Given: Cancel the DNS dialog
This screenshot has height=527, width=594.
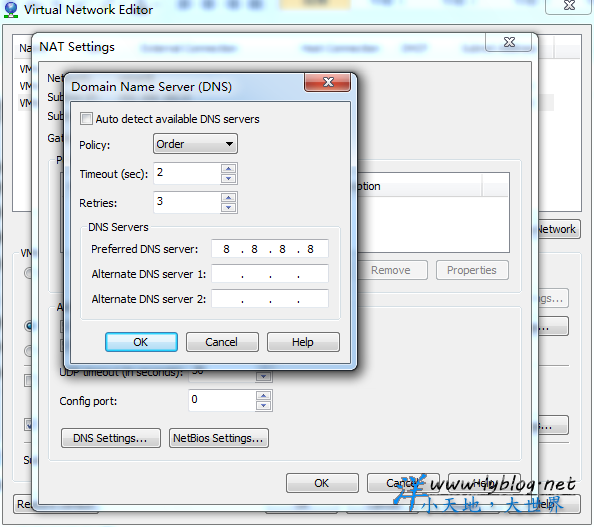Looking at the screenshot, I should click(x=222, y=342).
